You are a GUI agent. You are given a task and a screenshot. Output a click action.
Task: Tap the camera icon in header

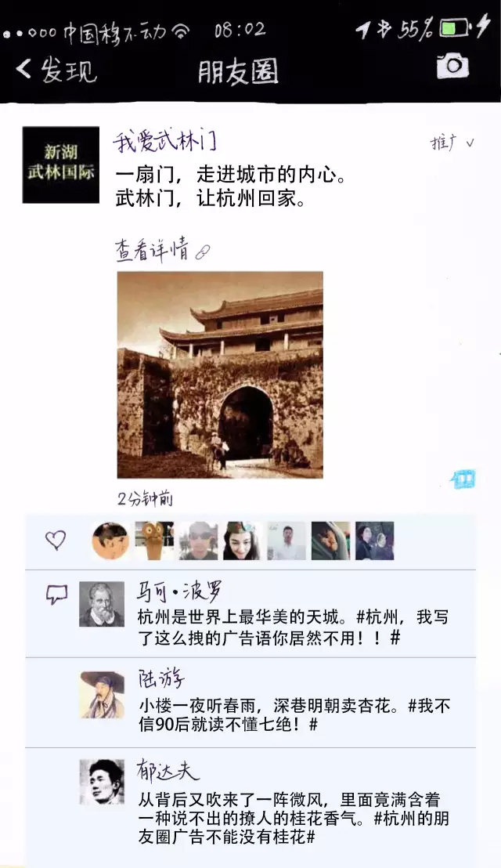tap(452, 67)
